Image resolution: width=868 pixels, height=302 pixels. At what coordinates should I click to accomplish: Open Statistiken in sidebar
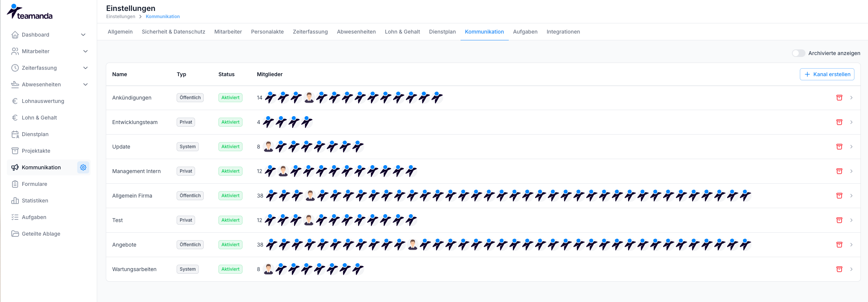35,201
